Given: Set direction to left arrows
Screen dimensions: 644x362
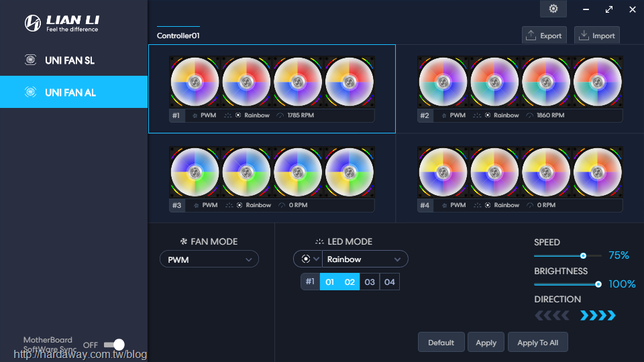Looking at the screenshot, I should pos(552,315).
